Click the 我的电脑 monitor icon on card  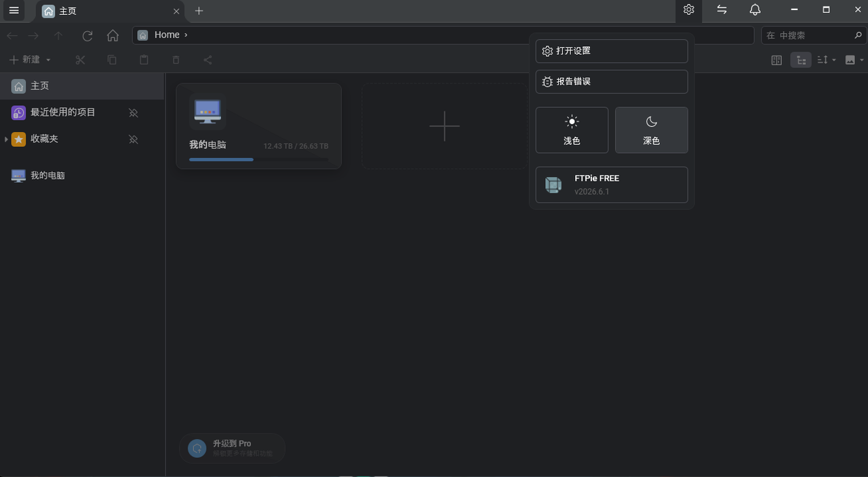[208, 112]
